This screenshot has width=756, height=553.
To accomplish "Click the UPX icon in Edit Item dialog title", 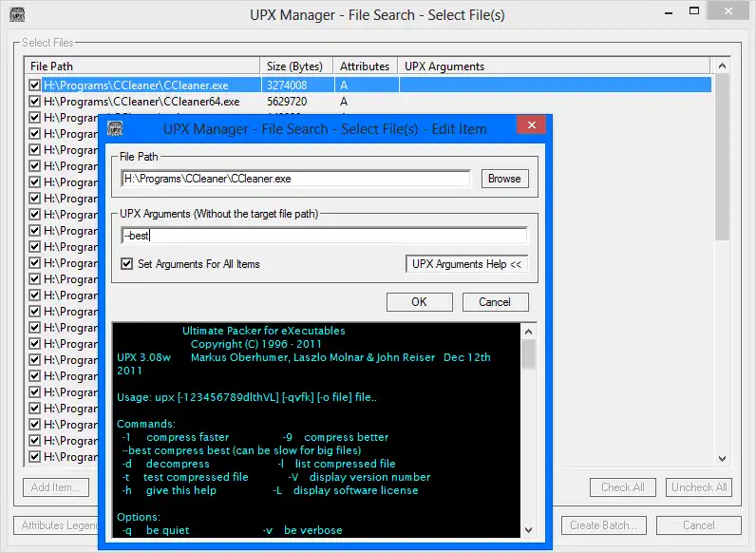I will 115,129.
